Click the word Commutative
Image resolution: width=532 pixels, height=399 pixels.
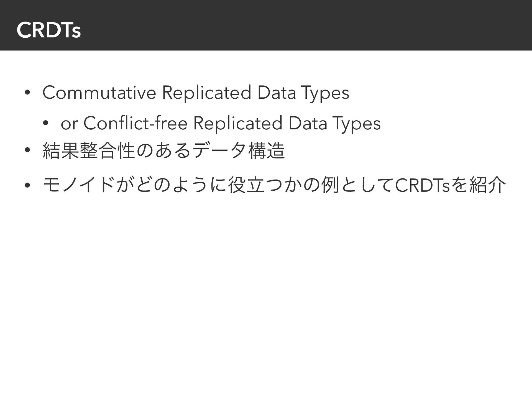99,93
